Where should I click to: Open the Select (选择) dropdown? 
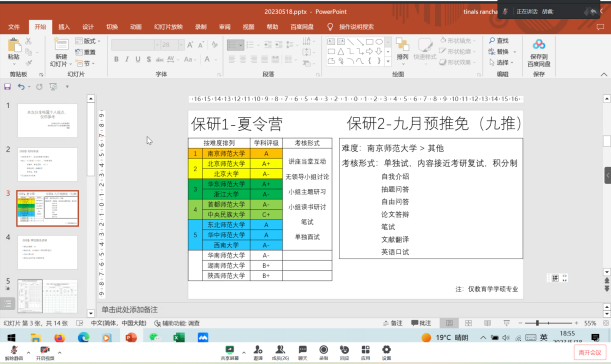502,62
